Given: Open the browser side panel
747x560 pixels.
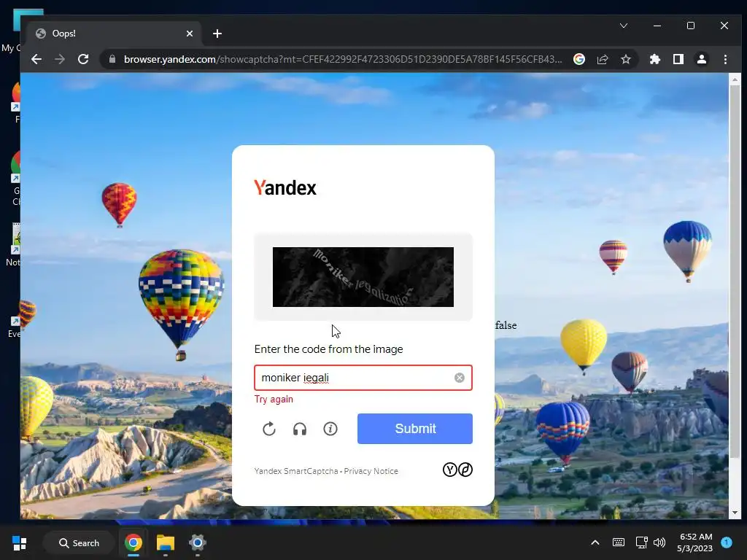Looking at the screenshot, I should [678, 59].
